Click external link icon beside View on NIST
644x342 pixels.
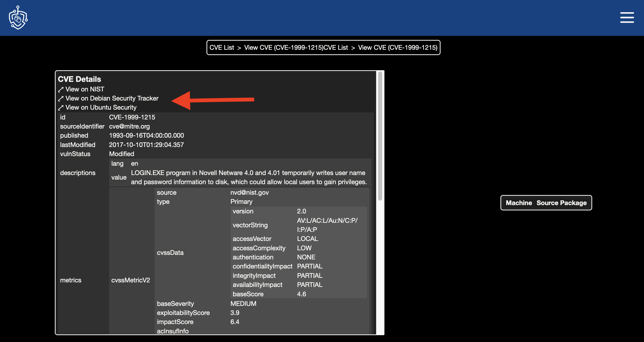click(x=61, y=89)
